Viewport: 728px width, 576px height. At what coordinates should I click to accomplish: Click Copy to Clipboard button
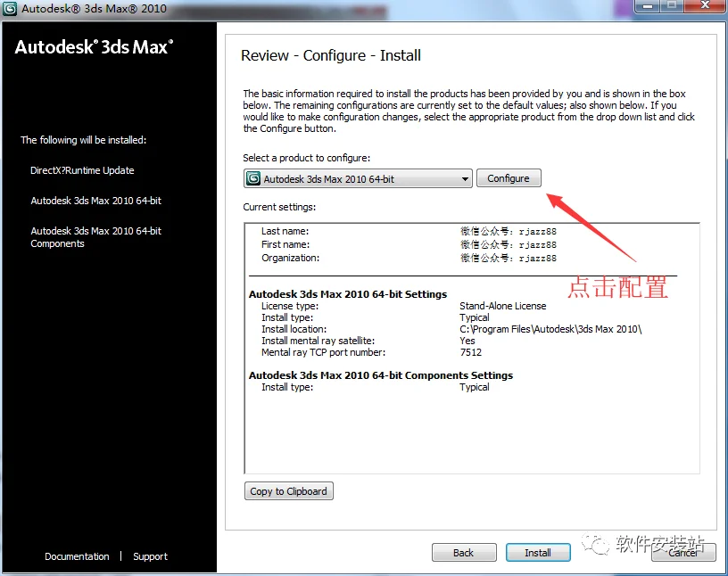tap(288, 491)
